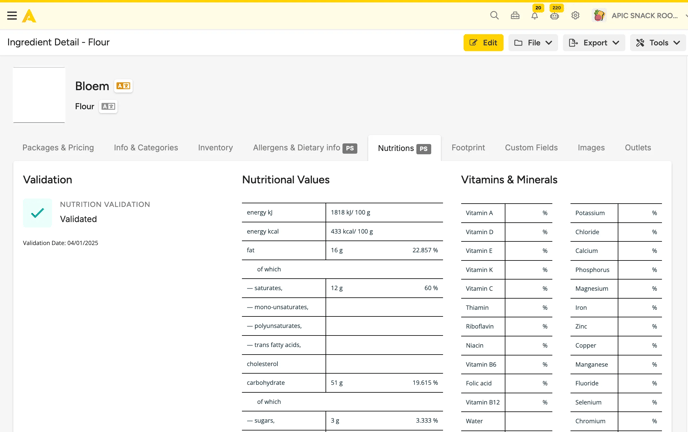Expand the Export dropdown
Screen dimensions: 688x432
click(x=593, y=43)
